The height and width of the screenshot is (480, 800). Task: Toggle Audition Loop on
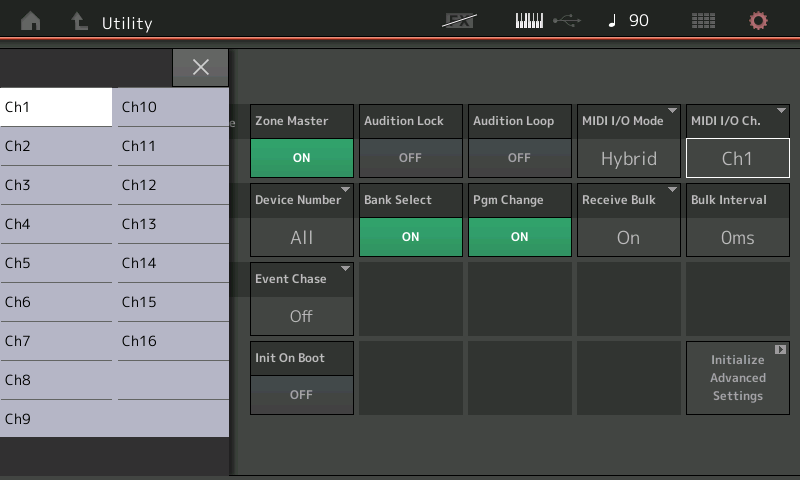point(519,158)
